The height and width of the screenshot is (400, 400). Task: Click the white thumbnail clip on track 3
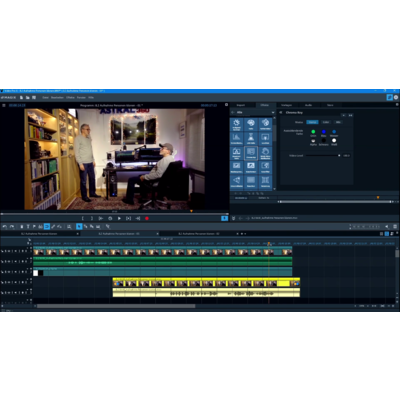click(36, 273)
